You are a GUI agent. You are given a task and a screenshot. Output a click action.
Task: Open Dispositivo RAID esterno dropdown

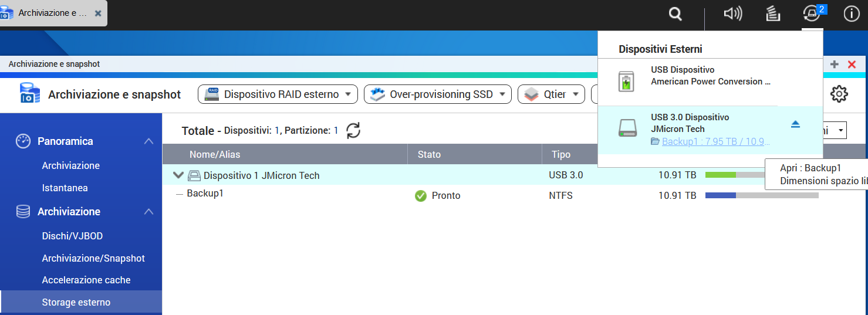tap(278, 94)
